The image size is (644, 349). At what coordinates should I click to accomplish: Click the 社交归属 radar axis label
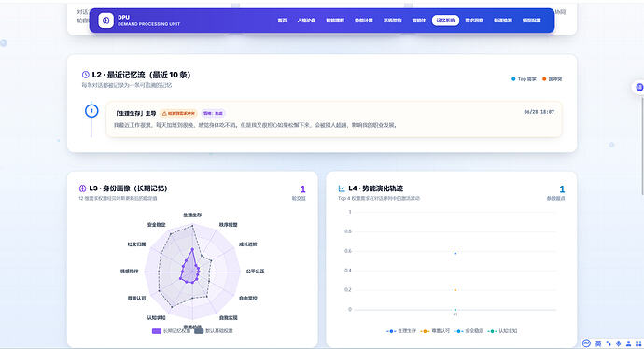(136, 244)
